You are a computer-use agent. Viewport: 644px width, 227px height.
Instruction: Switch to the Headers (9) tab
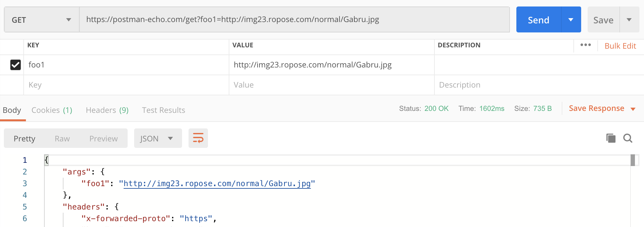coord(107,110)
